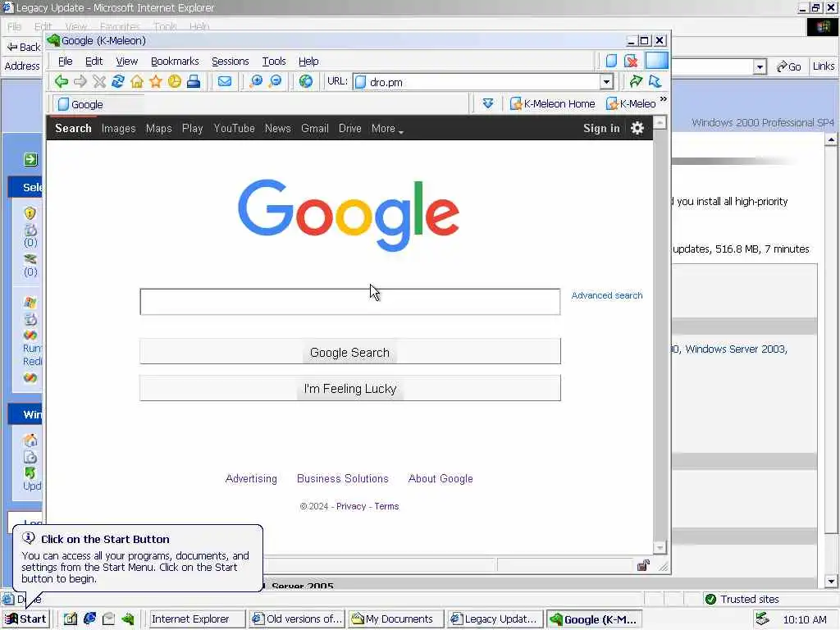Viewport: 840px width, 630px height.
Task: Click the Google Search button
Action: pos(349,351)
